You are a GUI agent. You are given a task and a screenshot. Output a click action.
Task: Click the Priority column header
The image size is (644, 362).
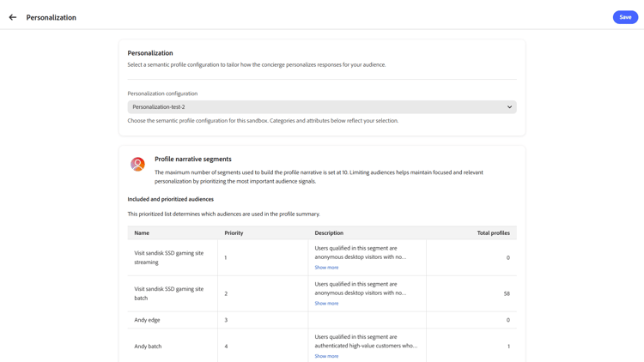point(234,232)
